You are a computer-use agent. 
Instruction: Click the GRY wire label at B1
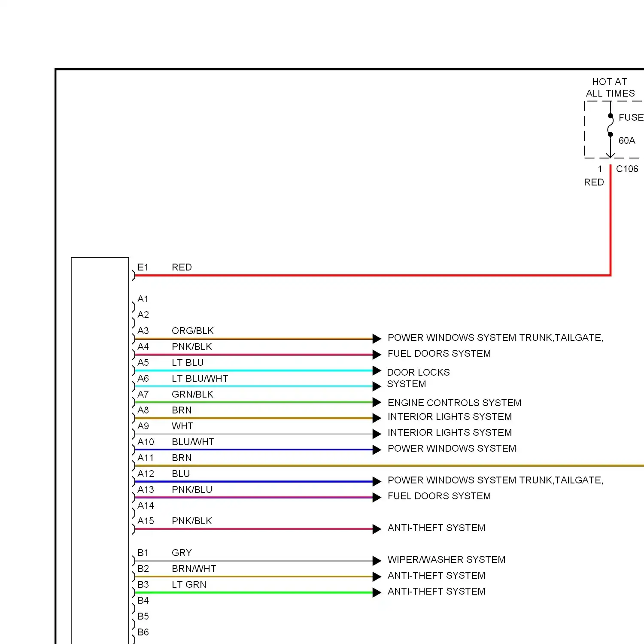click(182, 553)
